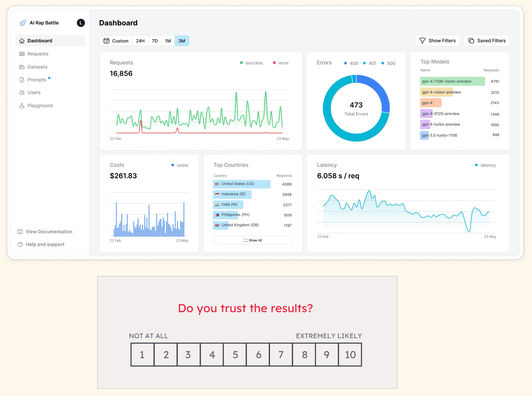The height and width of the screenshot is (396, 532).
Task: Expand Top Countries with Show All
Action: 253,240
